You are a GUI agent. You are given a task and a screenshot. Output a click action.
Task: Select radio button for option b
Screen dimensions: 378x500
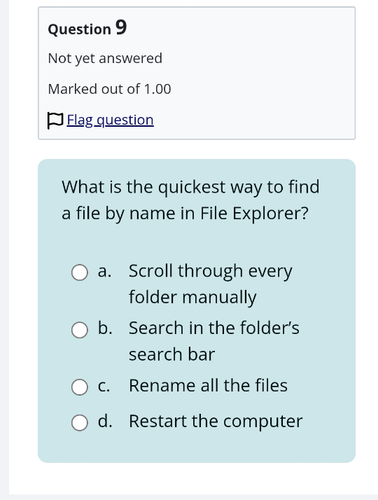point(80,330)
